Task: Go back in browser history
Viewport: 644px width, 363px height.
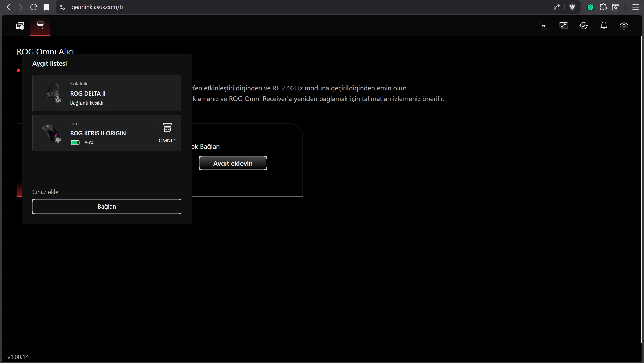Action: (9, 7)
